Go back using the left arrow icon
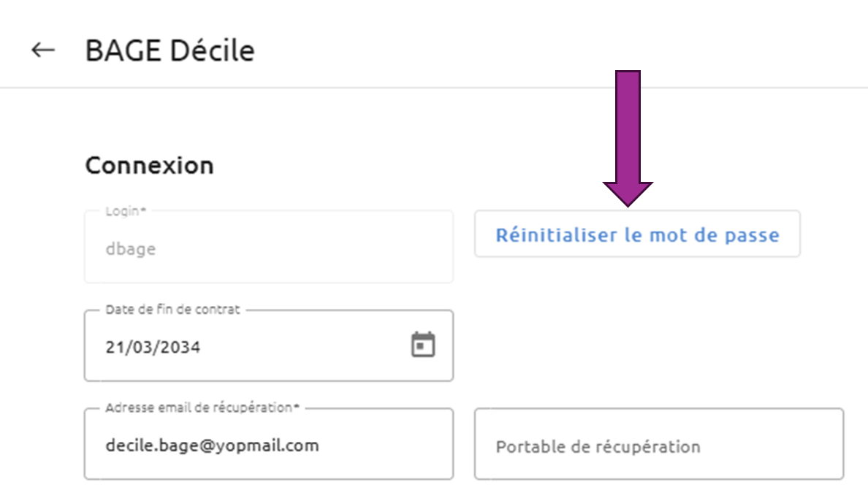This screenshot has width=868, height=493. [x=42, y=50]
